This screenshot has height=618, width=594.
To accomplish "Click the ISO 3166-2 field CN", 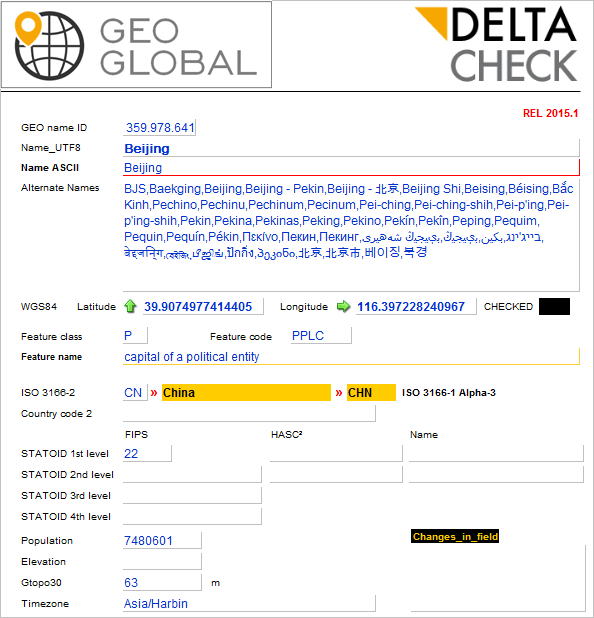I will [x=135, y=393].
